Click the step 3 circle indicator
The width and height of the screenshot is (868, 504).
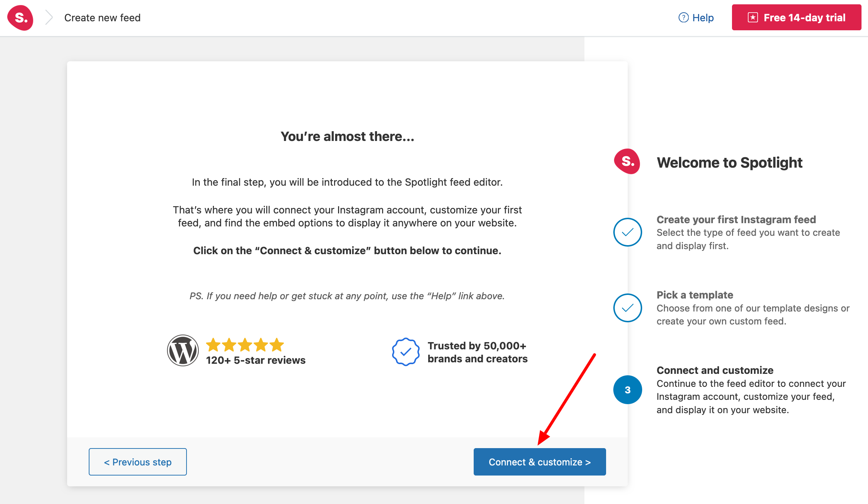point(628,390)
